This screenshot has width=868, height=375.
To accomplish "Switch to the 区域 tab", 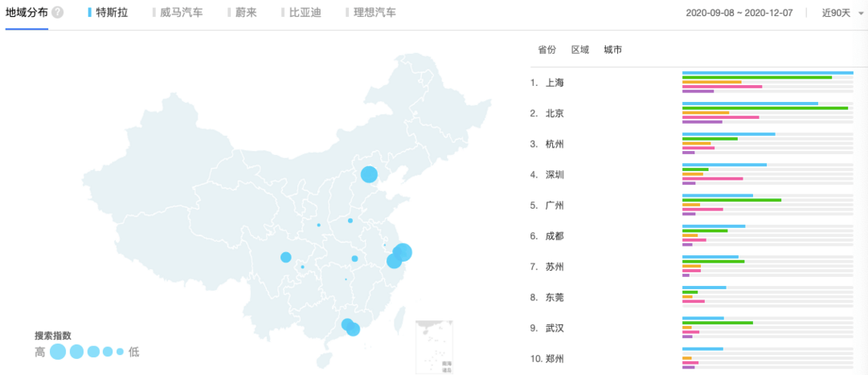I will coord(580,50).
